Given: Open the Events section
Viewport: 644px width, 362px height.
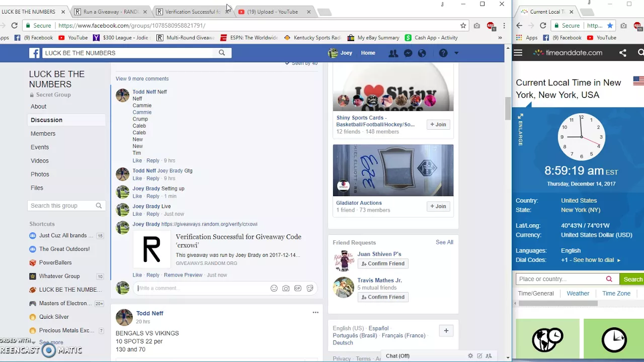Looking at the screenshot, I should point(40,147).
